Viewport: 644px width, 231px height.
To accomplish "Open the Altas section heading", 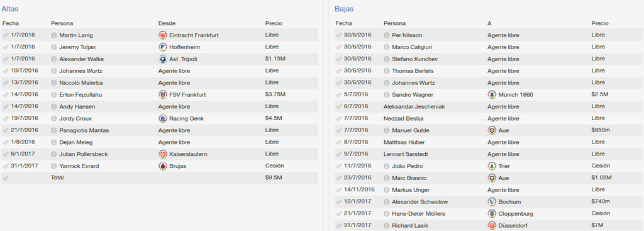I will tap(10, 9).
